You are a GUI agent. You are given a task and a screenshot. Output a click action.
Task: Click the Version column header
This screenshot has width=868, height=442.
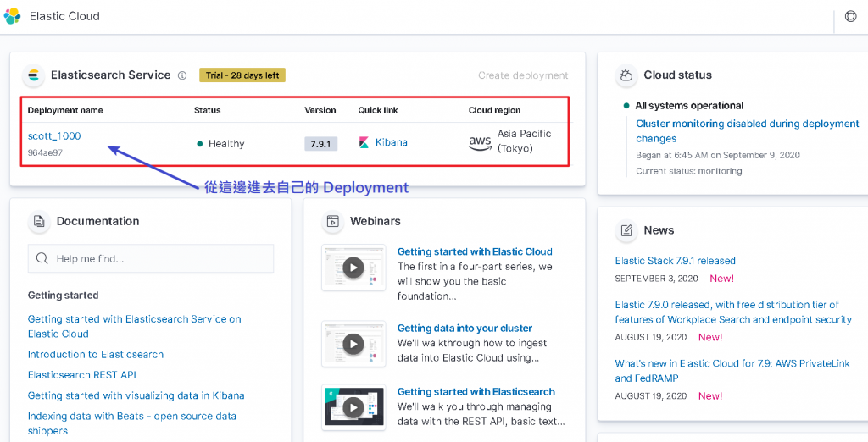click(x=320, y=110)
